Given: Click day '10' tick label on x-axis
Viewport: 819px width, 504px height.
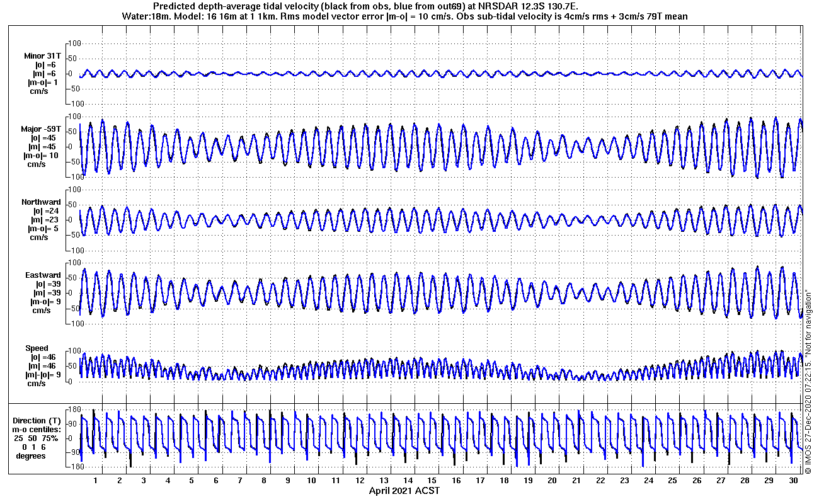Looking at the screenshot, I should (312, 481).
